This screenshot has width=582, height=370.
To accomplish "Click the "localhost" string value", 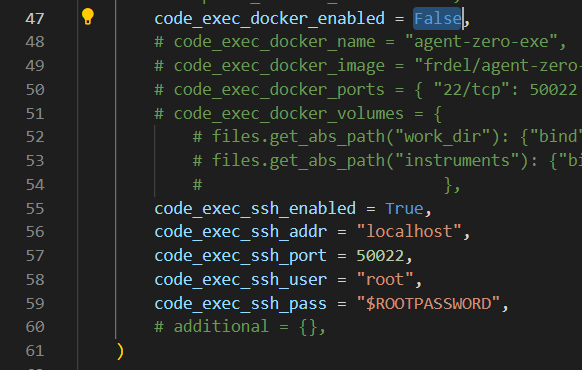I will (x=409, y=232).
